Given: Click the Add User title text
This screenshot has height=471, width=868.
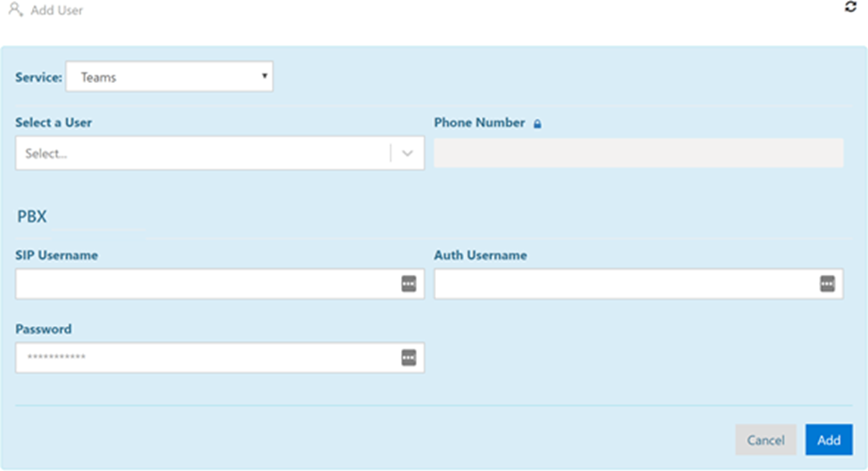Looking at the screenshot, I should [56, 10].
